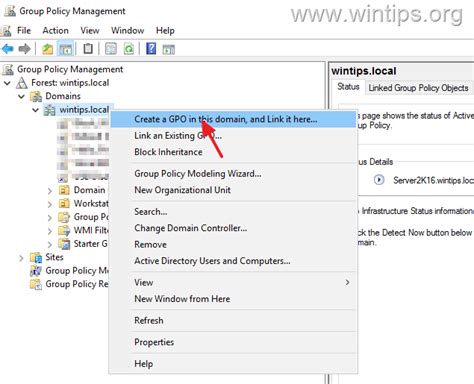Toggle the Show/Hide Console Tree icon

(x=65, y=49)
